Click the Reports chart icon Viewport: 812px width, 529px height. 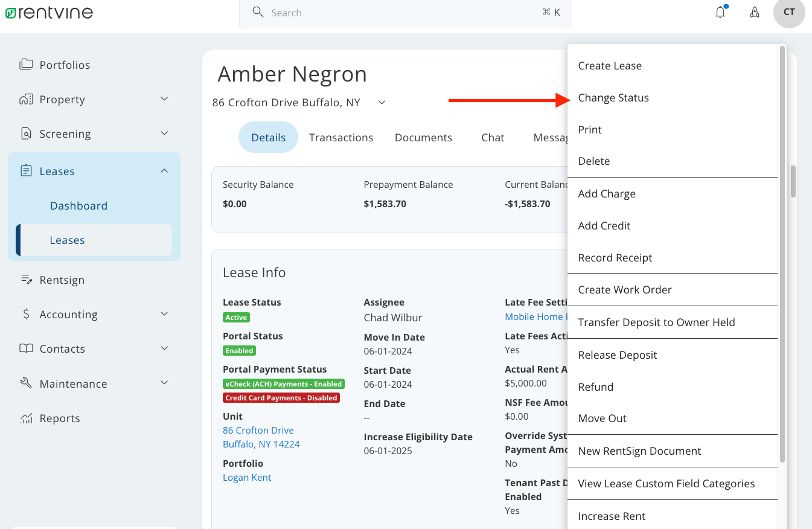[26, 418]
